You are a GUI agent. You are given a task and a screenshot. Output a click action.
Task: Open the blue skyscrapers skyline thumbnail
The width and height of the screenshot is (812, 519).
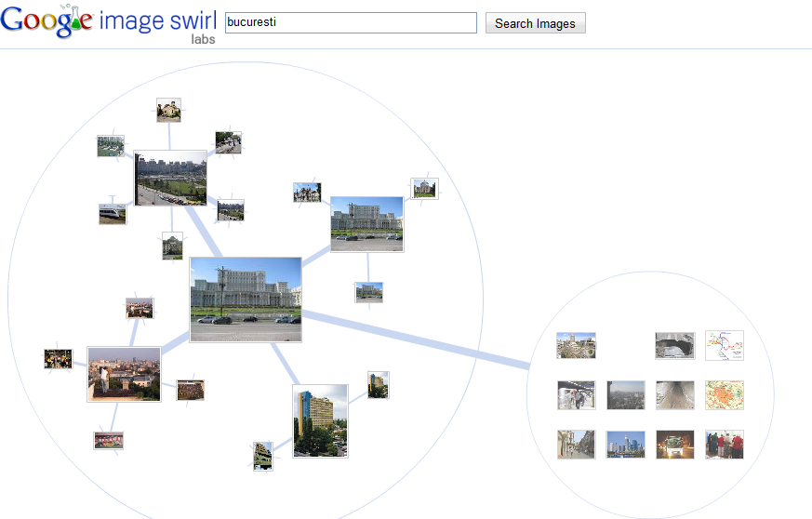626,445
